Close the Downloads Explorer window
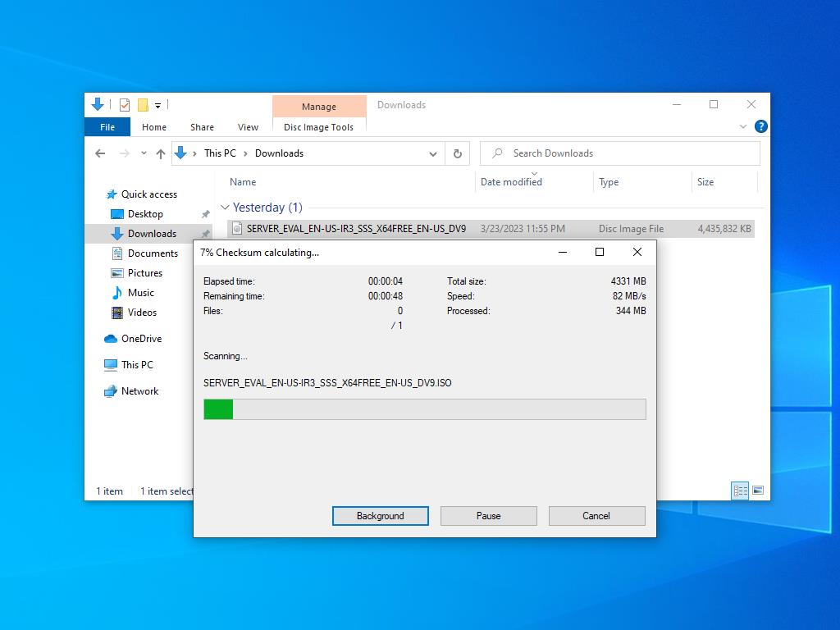840x630 pixels. coord(751,104)
